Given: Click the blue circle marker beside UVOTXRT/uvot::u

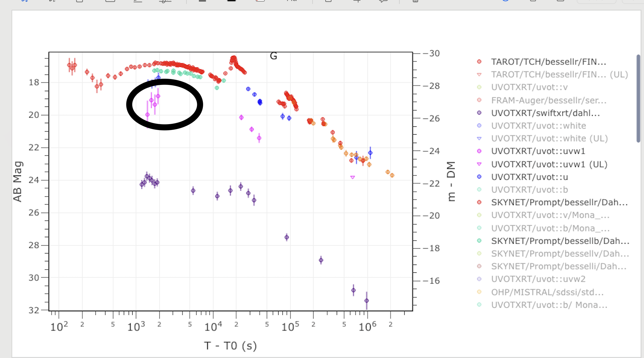Looking at the screenshot, I should pyautogui.click(x=479, y=177).
